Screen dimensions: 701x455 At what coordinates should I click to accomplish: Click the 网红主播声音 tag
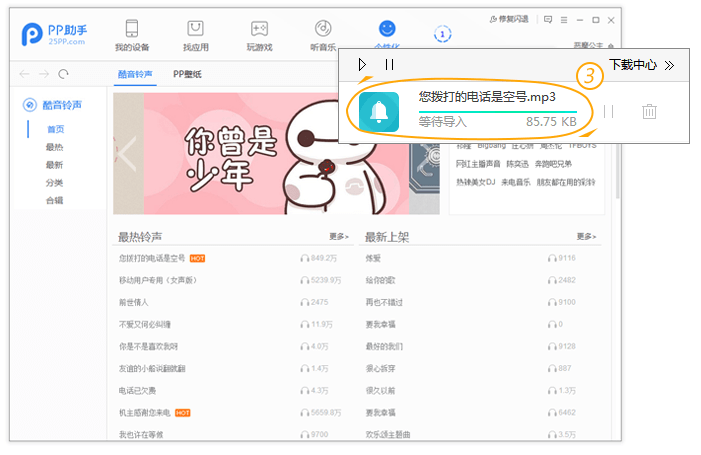click(478, 164)
